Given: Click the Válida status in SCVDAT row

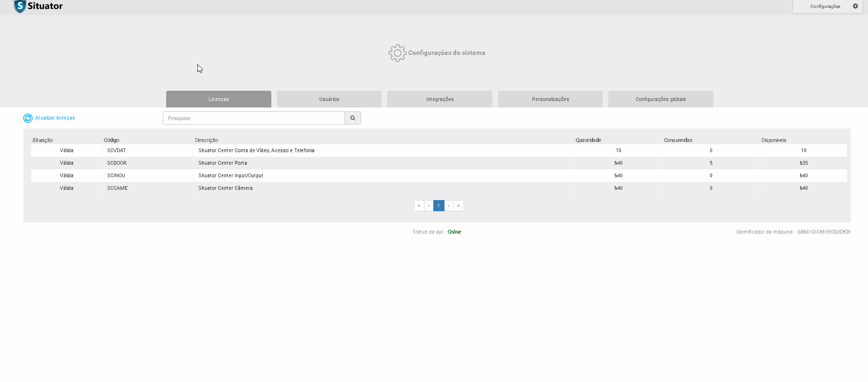Looking at the screenshot, I should coord(67,150).
